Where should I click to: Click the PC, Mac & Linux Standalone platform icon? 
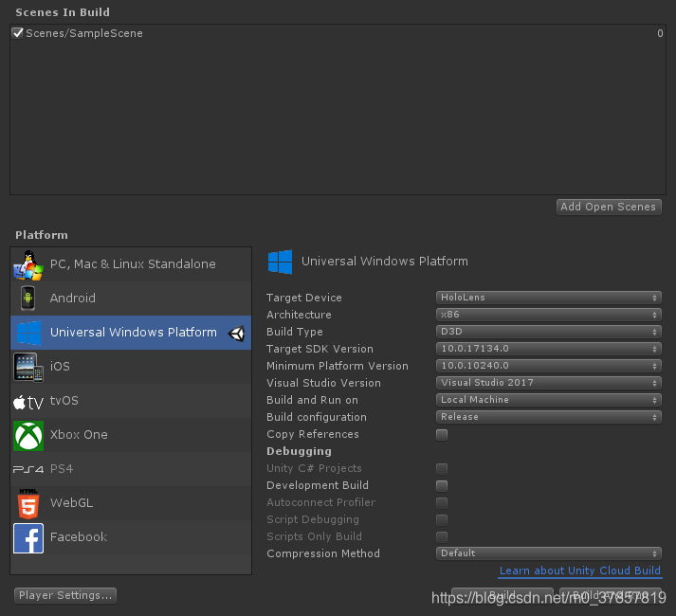pos(28,264)
